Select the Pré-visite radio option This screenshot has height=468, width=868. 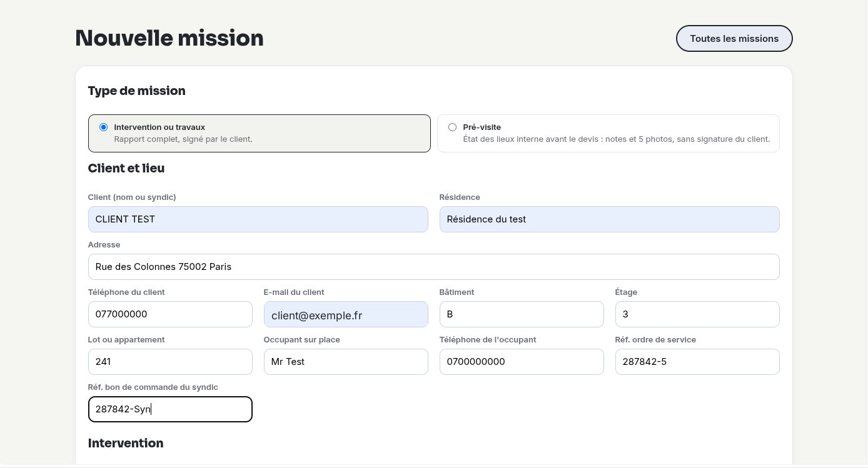[453, 127]
